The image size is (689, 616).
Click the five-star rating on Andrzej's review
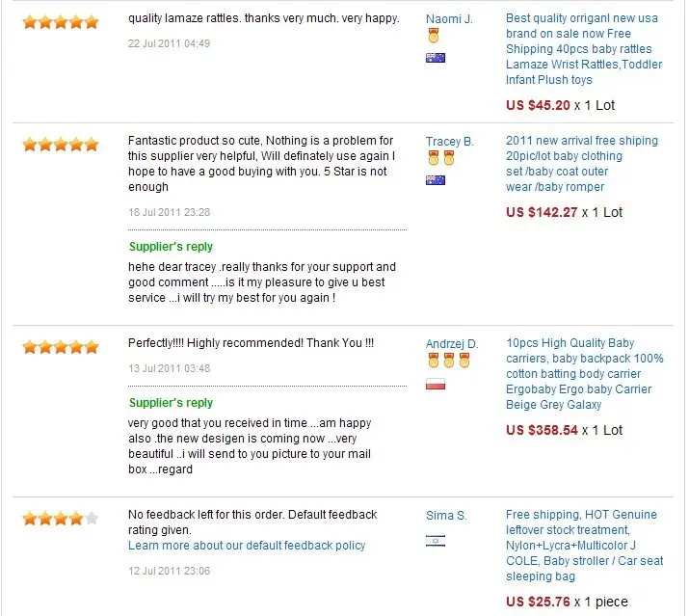click(61, 347)
